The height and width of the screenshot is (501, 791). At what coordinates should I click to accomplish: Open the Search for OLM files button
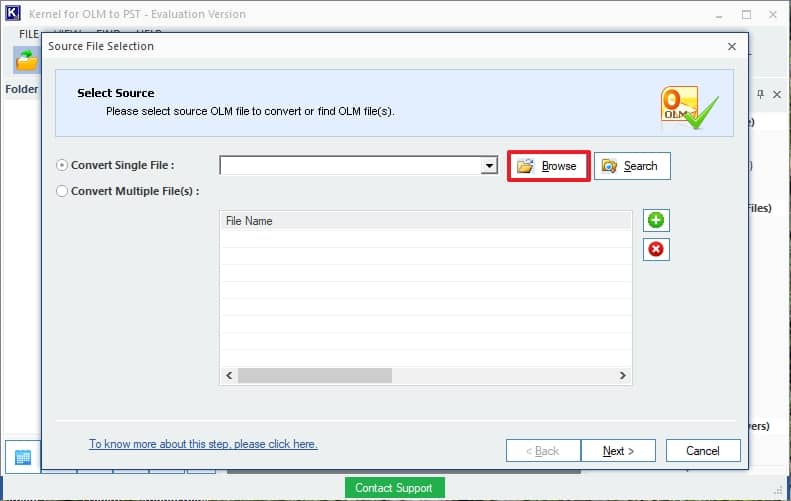632,166
